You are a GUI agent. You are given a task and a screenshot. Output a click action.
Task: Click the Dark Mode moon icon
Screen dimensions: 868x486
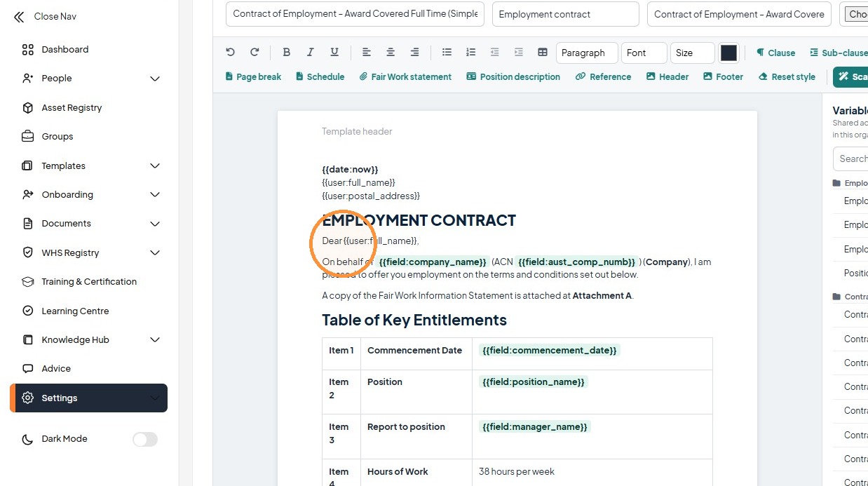point(28,440)
